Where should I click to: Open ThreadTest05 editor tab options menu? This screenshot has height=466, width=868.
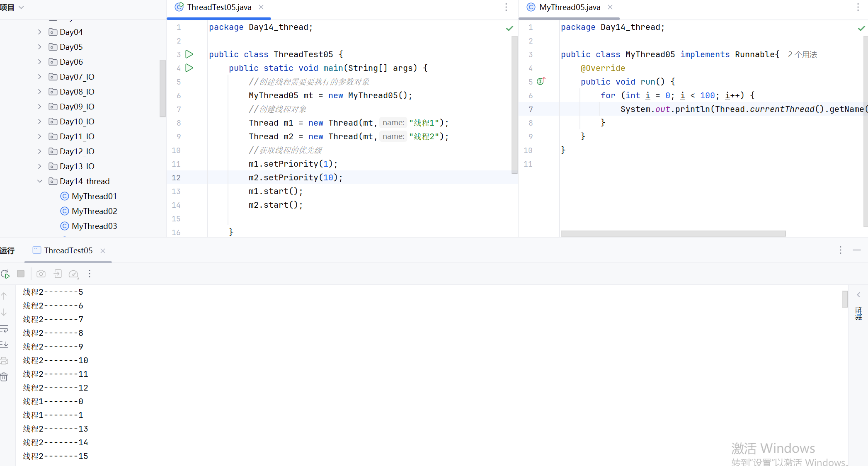(506, 7)
